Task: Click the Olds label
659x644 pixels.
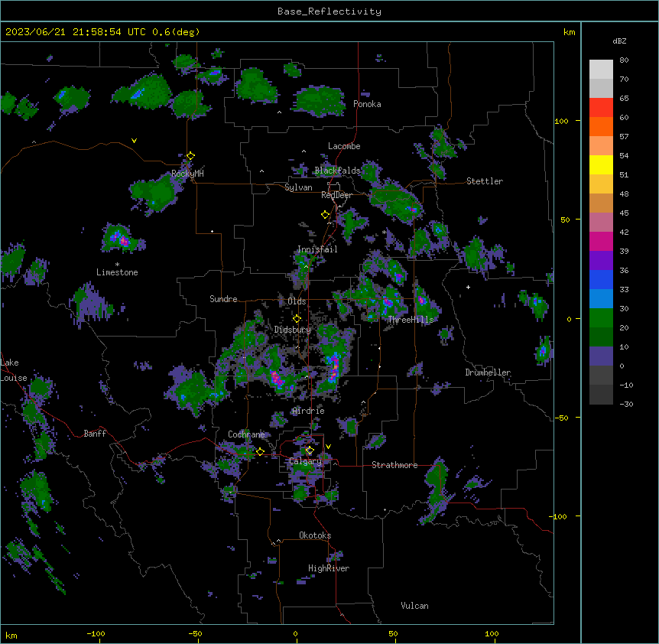Action: coord(297,301)
